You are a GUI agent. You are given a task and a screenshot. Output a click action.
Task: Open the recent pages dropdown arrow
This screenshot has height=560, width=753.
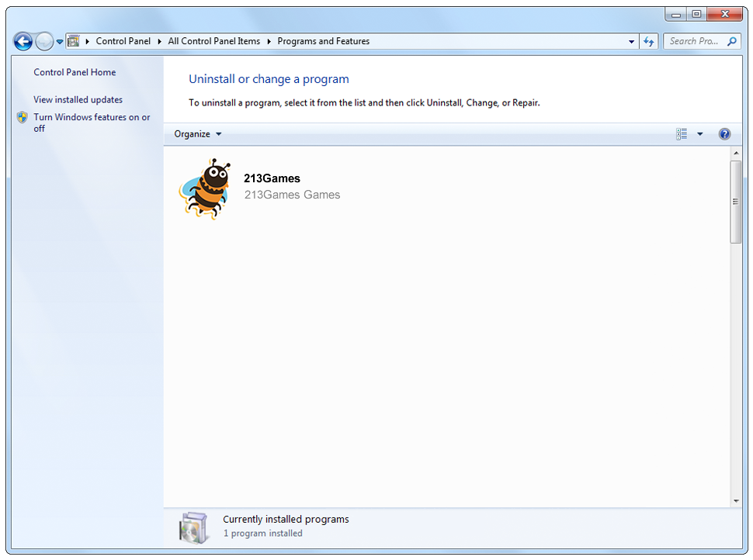(x=60, y=42)
